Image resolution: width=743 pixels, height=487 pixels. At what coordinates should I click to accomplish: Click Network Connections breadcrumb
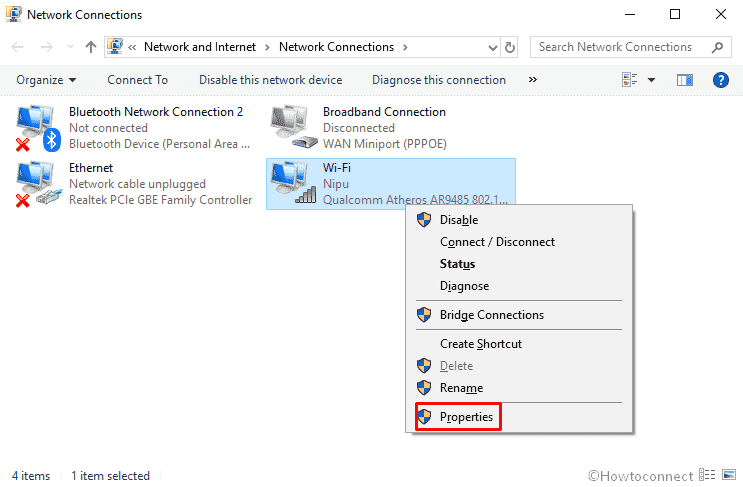click(336, 47)
